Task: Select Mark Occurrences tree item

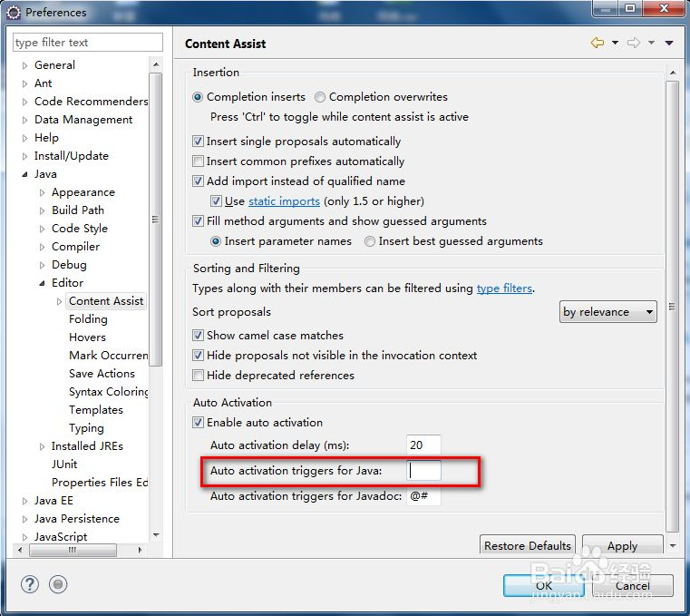Action: tap(108, 356)
